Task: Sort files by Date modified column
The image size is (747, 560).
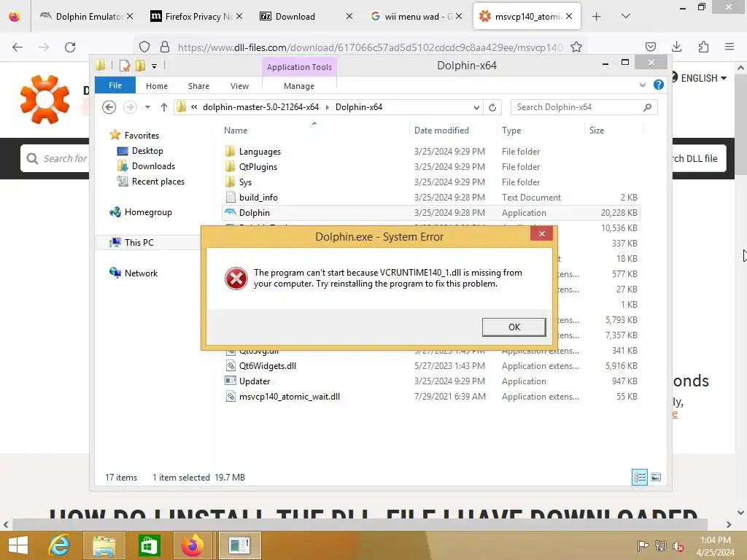Action: (441, 131)
